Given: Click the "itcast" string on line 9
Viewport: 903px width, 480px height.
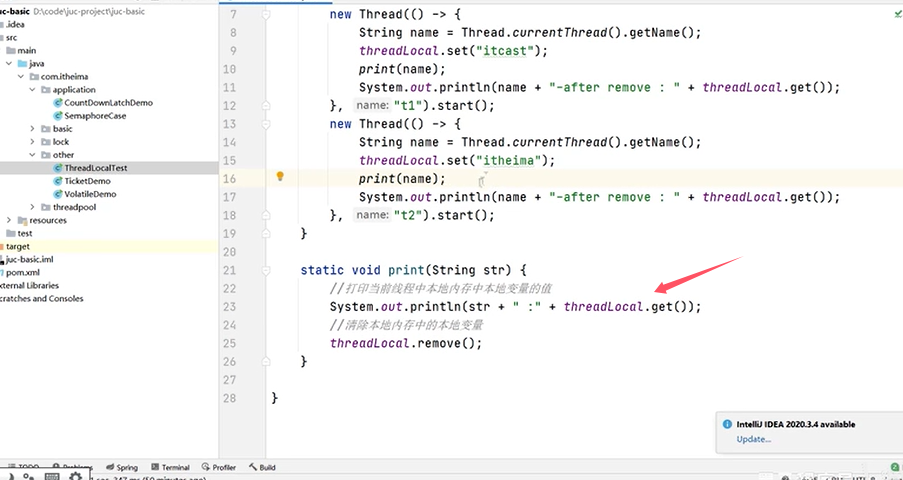Looking at the screenshot, I should pos(506,51).
